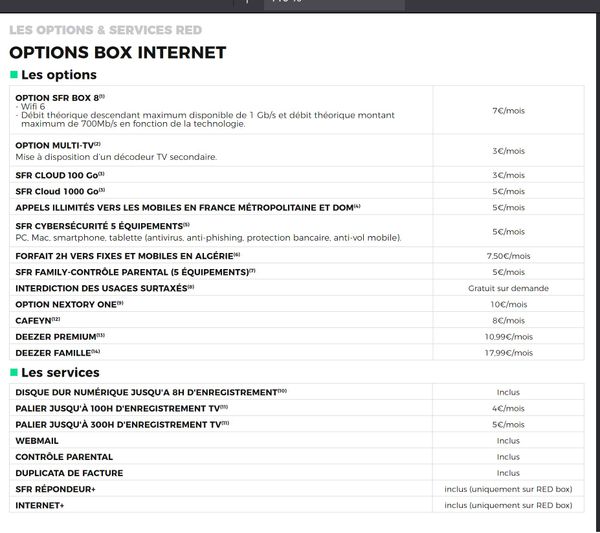Select the SFR CYBERSÉCURITÉ 5 ÉQUIPEMENTS title
The height and width of the screenshot is (533, 600).
[100, 226]
